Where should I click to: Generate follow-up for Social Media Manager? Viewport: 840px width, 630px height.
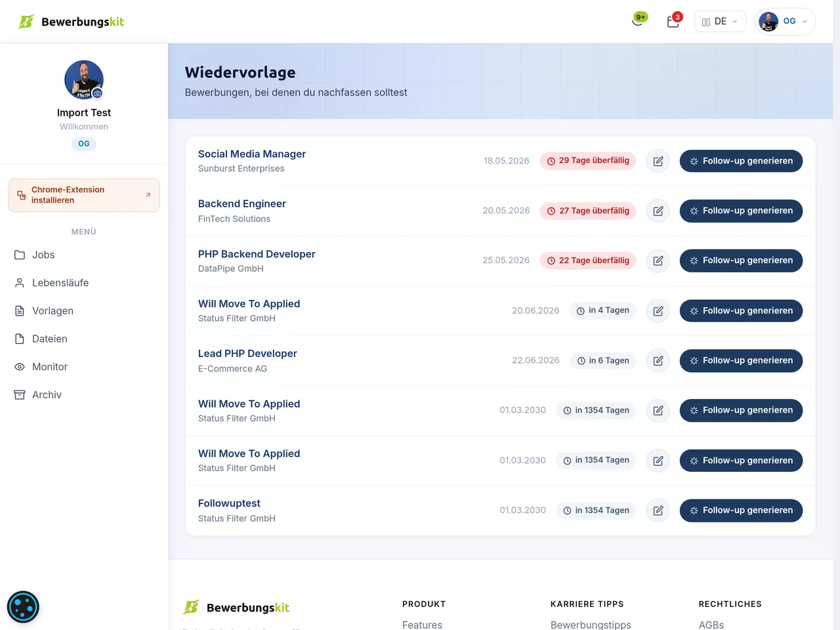tap(741, 161)
